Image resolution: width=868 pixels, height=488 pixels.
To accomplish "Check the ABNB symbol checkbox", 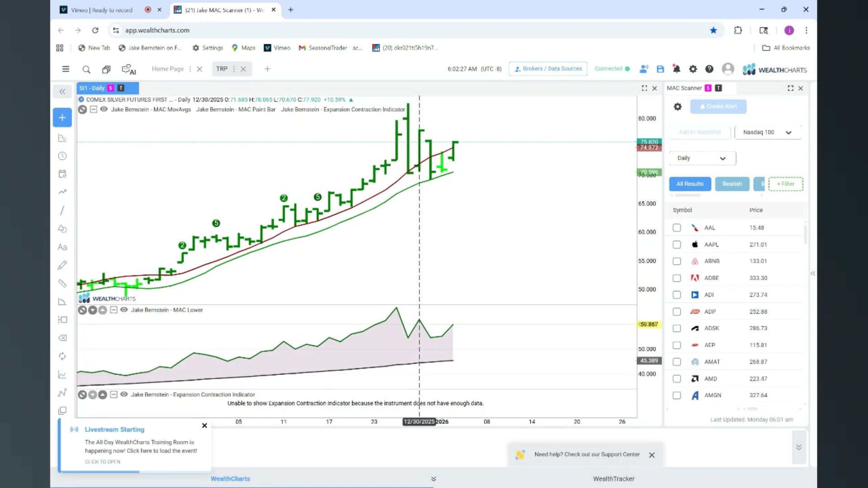I will [676, 261].
